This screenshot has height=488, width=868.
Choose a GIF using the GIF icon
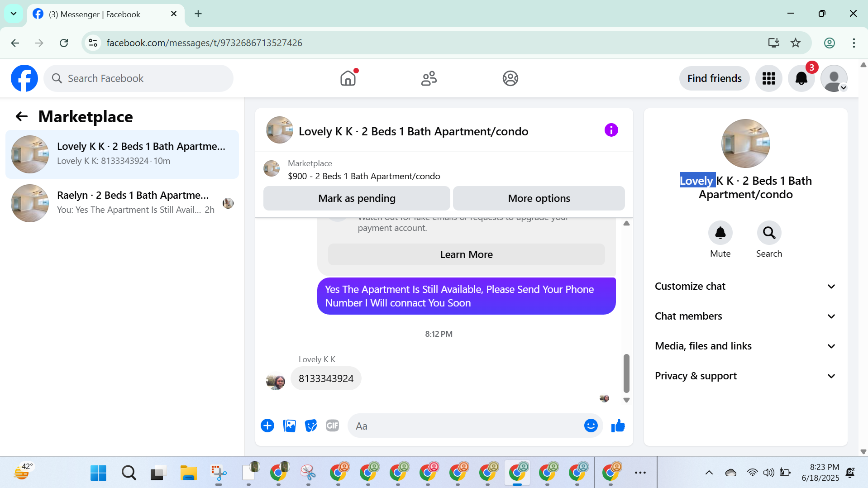pyautogui.click(x=333, y=426)
